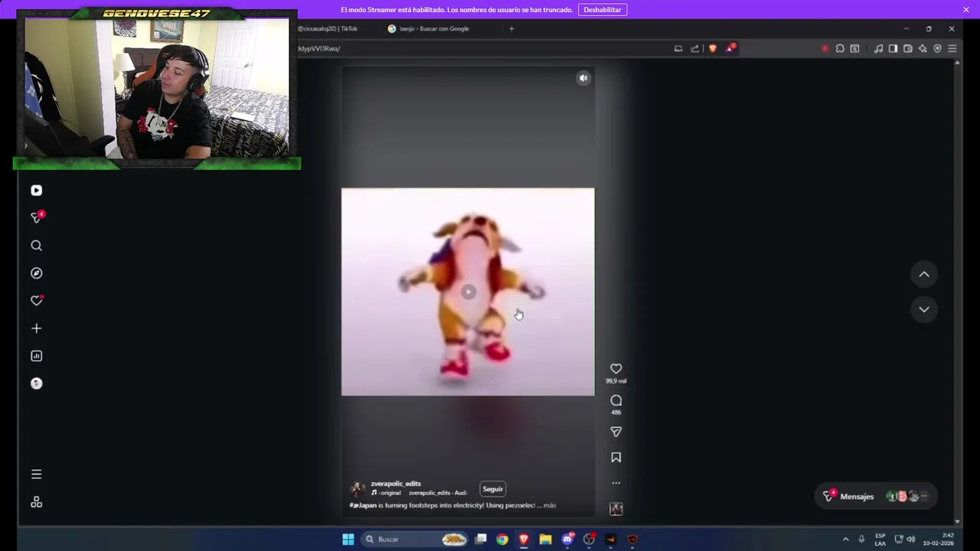Click the taskbar Buscar search box
The height and width of the screenshot is (551, 980).
(413, 540)
